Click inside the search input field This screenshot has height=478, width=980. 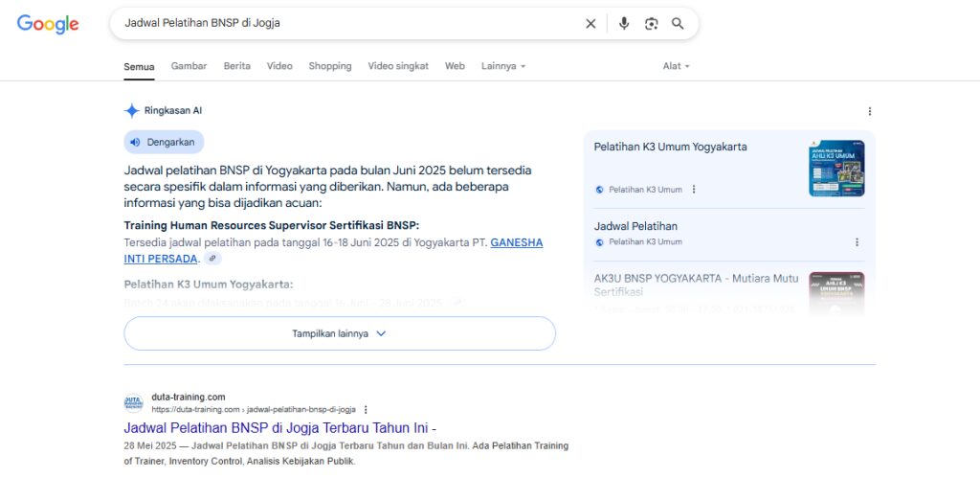tap(350, 24)
